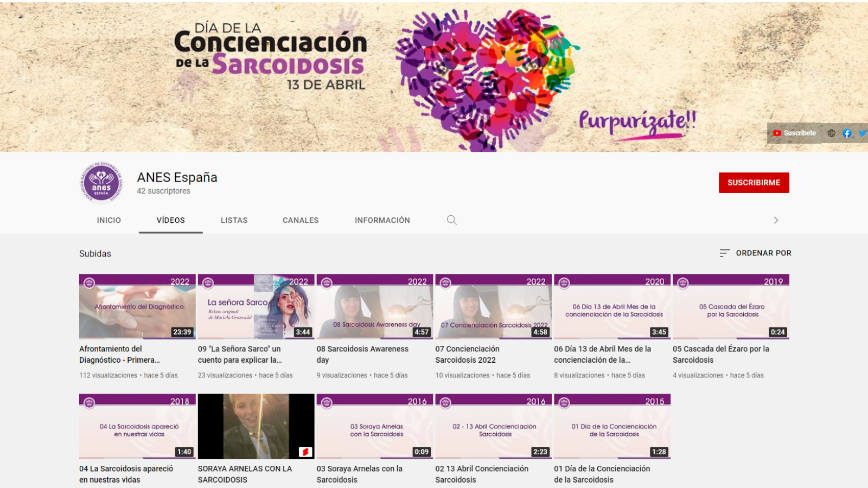Open the website globe icon in banner
The image size is (868, 488).
[831, 133]
